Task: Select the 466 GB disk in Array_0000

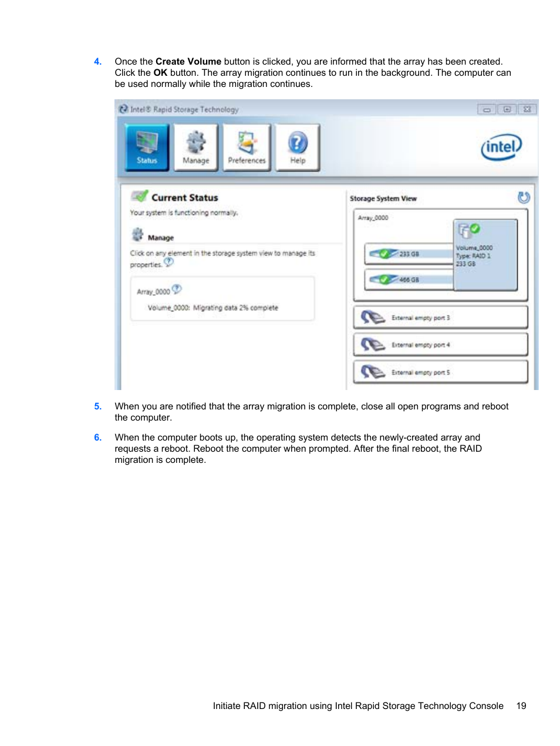Action: [409, 280]
